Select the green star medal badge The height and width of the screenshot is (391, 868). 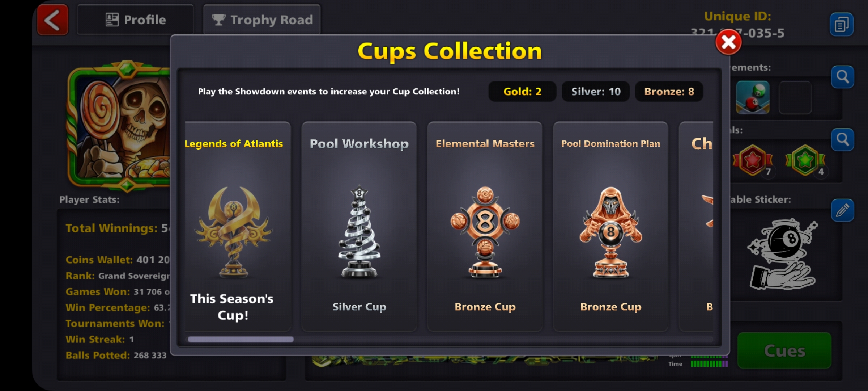pos(805,160)
